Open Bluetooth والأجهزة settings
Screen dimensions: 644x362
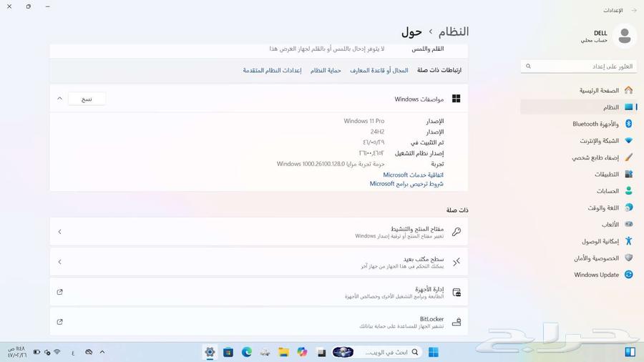coord(578,124)
